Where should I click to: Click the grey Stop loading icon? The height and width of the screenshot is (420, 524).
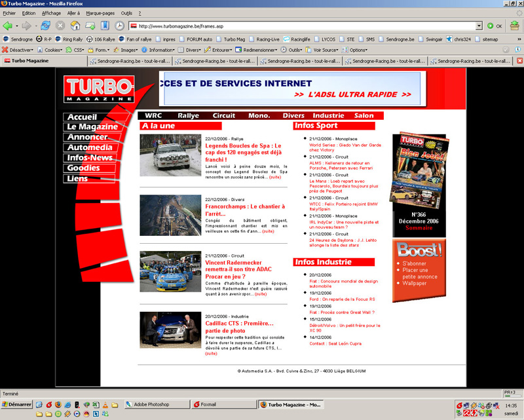click(60, 26)
